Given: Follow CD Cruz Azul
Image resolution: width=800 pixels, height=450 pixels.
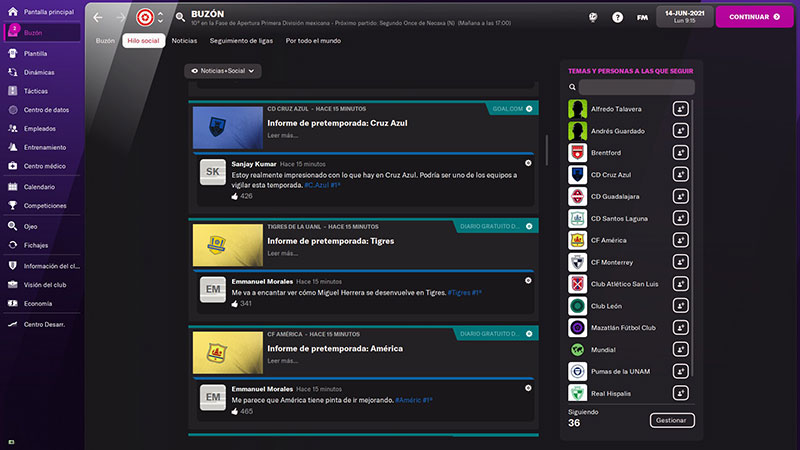Looking at the screenshot, I should click(x=680, y=174).
